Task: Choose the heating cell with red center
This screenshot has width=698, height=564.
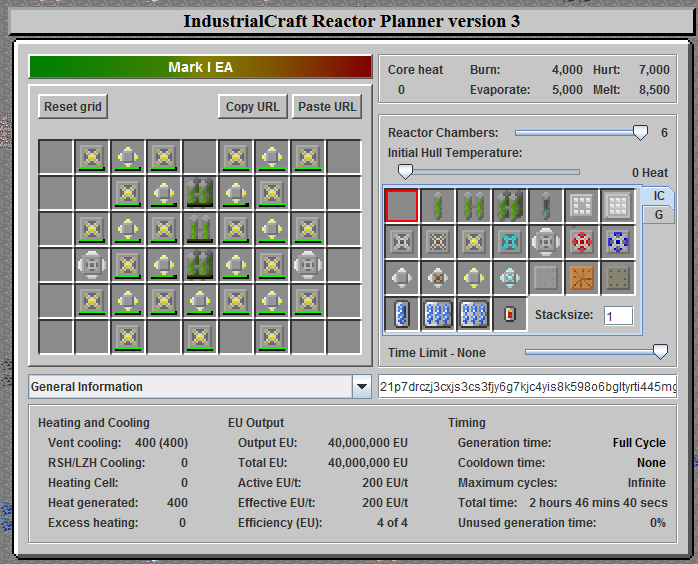Action: pos(509,314)
